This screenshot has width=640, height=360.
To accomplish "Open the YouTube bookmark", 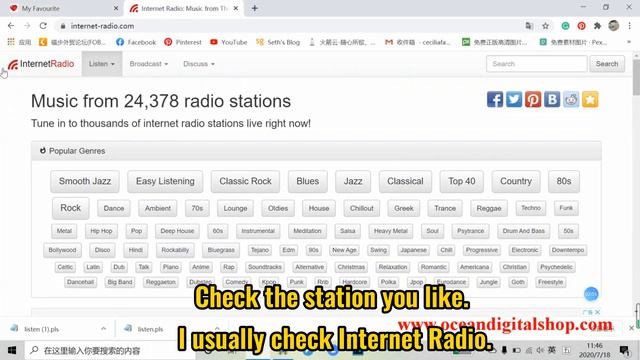I will pyautogui.click(x=229, y=42).
